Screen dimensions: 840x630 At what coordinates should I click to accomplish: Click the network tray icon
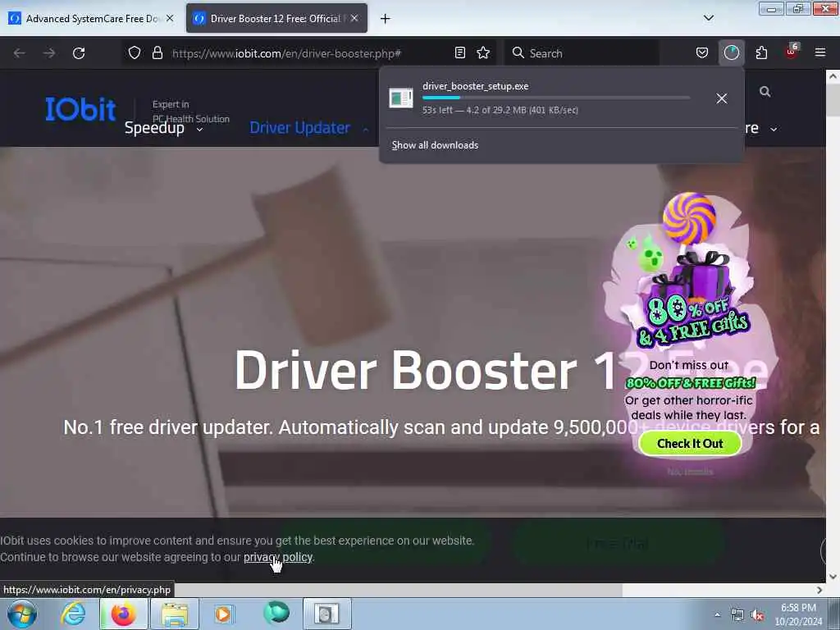pos(737,615)
